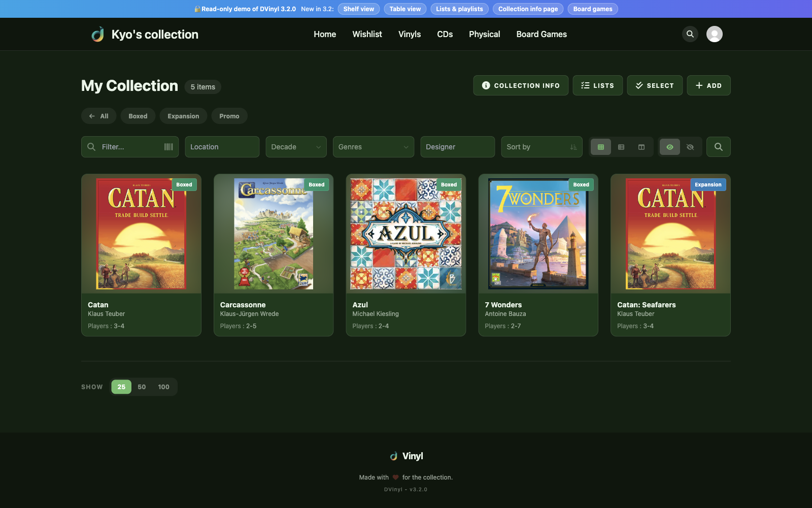This screenshot has width=812, height=508.
Task: Click inside the Filter text field
Action: click(x=131, y=147)
